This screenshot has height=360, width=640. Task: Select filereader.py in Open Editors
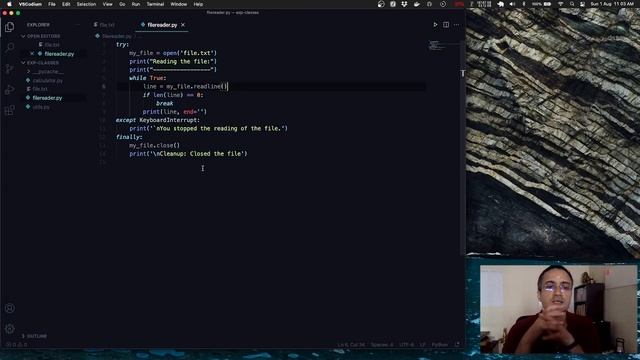tap(59, 54)
